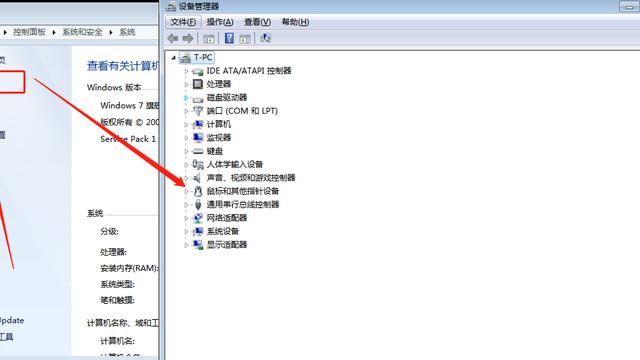Select the 计算机 label in device tree

(x=219, y=124)
